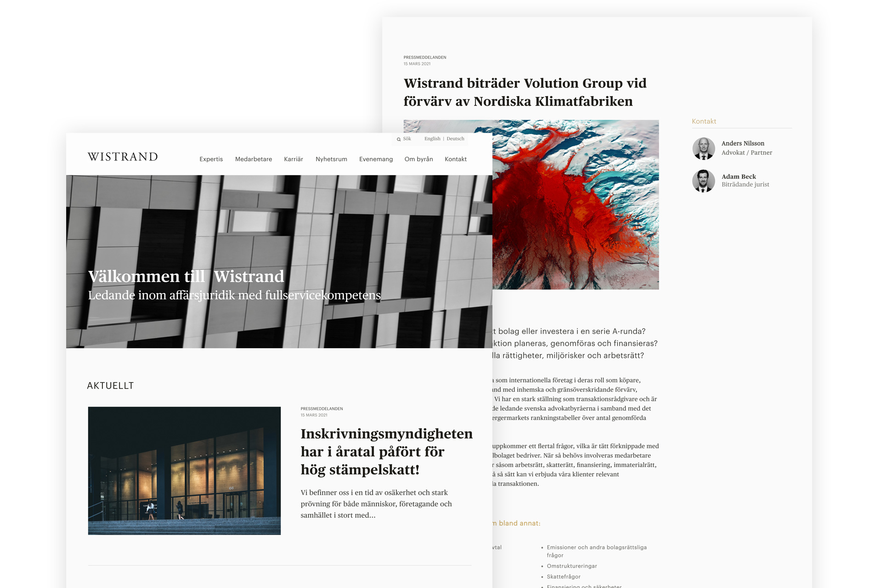
Task: Navigate to Evenemang
Action: coord(376,159)
